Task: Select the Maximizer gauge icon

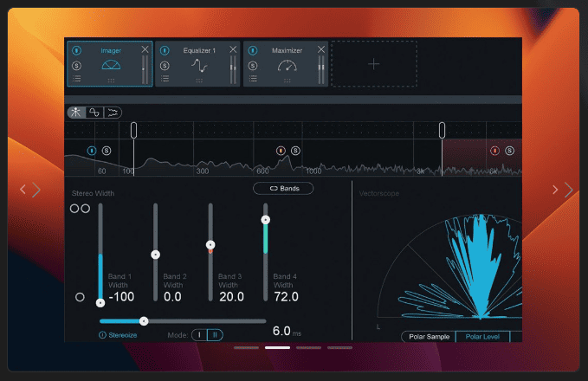Action: (x=288, y=66)
